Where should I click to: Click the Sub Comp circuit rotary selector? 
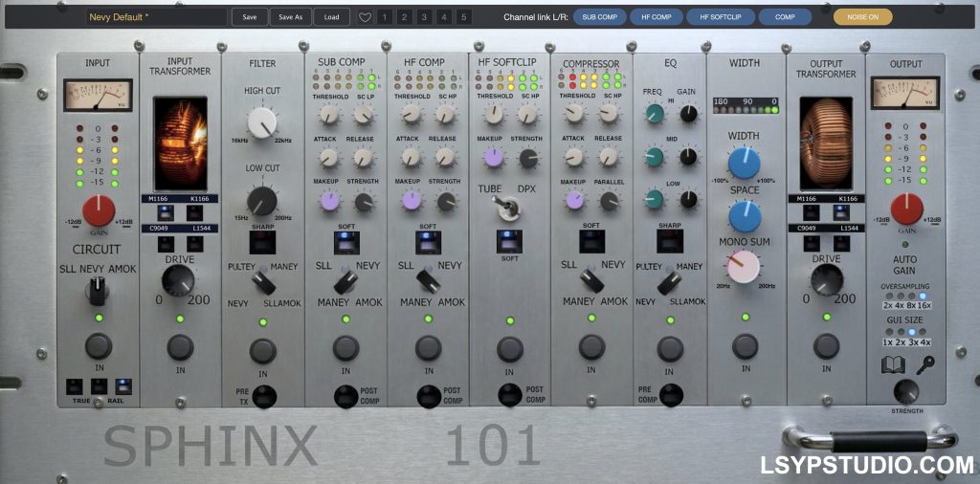[345, 280]
